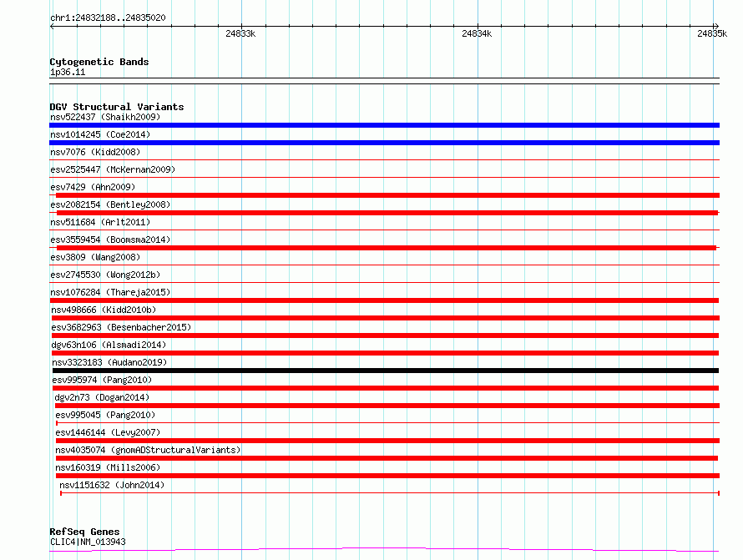Viewport: 743px width, 560px height.
Task: Select the blue nsv1014245 variant bar
Action: tap(384, 143)
